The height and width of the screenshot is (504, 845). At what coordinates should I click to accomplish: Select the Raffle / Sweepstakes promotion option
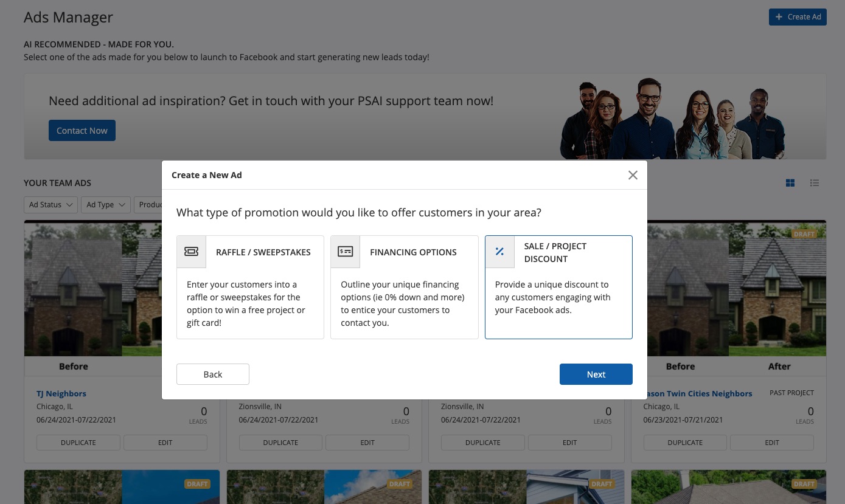tap(250, 287)
